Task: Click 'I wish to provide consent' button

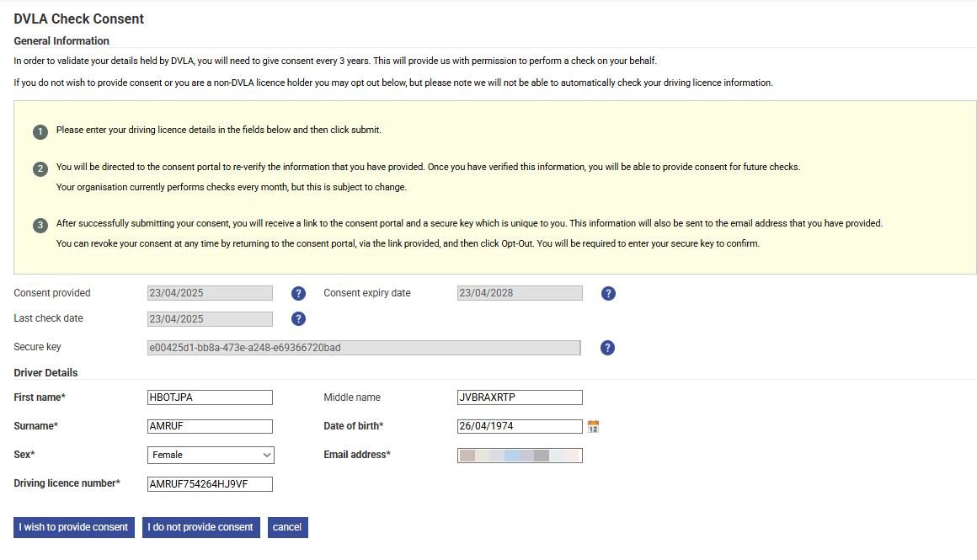Action: 74,528
